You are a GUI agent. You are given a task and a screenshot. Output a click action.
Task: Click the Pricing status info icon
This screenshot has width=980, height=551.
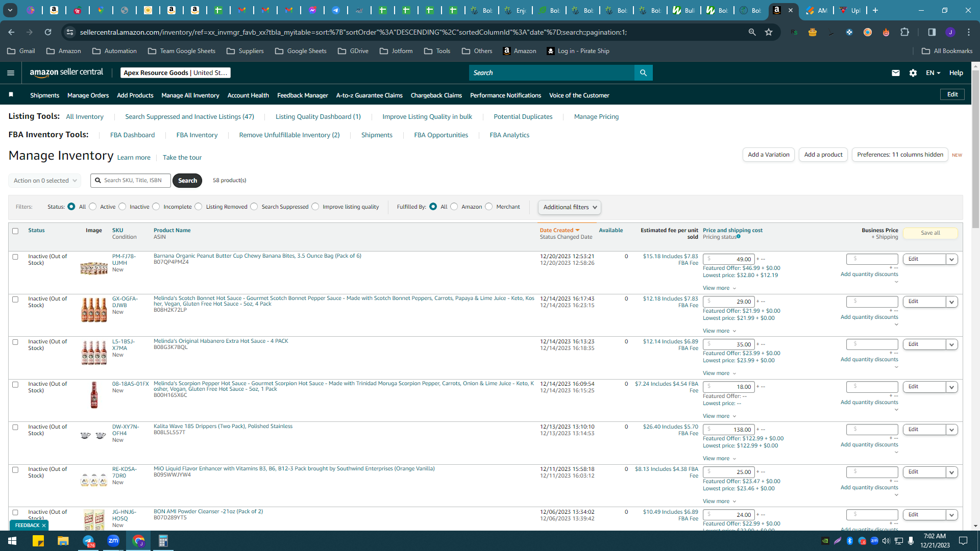(739, 236)
